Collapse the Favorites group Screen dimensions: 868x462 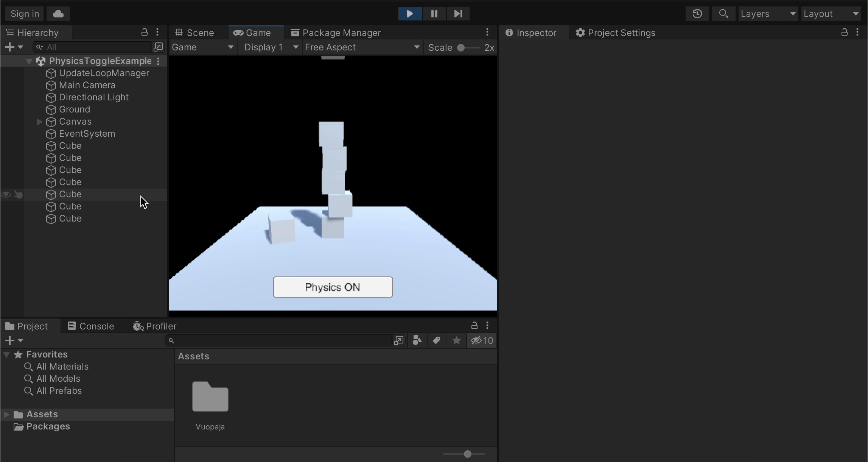(x=6, y=354)
